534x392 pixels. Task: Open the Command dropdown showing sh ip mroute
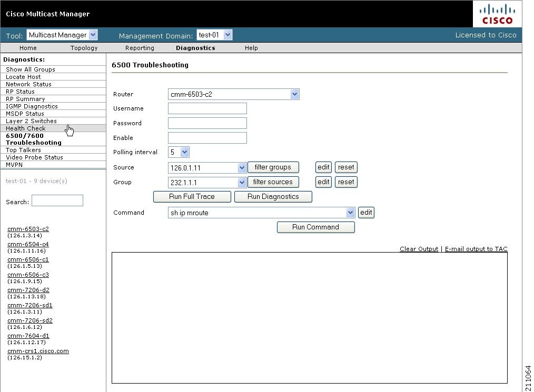350,212
